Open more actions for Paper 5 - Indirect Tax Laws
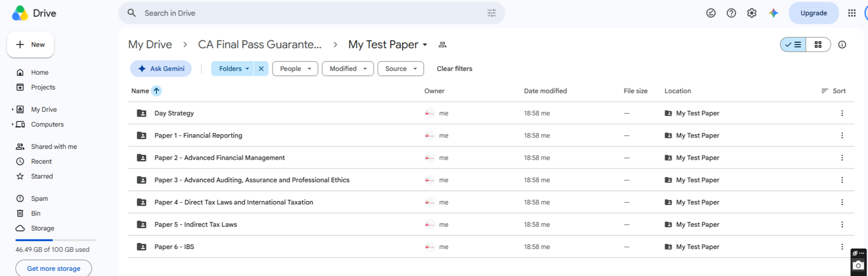Screen dimensions: 868x276 [842, 224]
